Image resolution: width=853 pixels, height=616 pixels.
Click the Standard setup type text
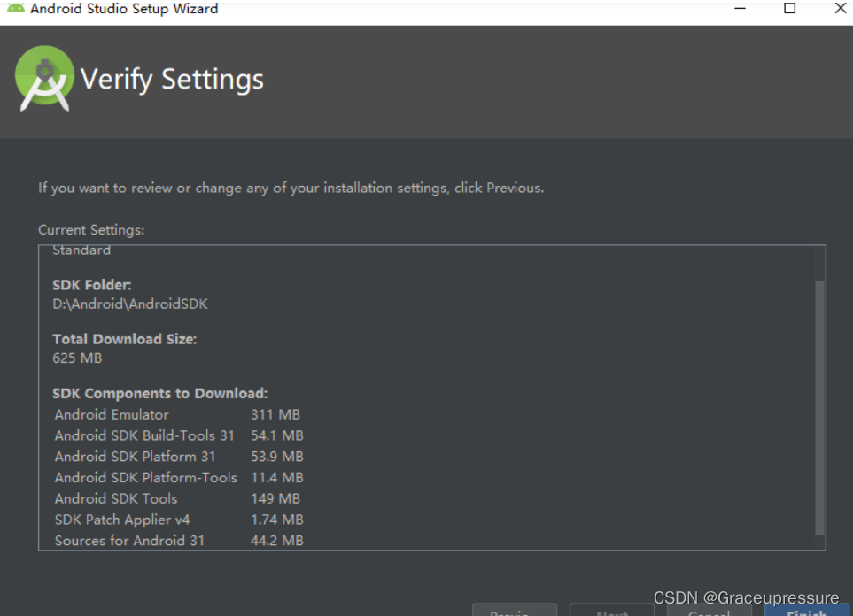[x=81, y=250]
